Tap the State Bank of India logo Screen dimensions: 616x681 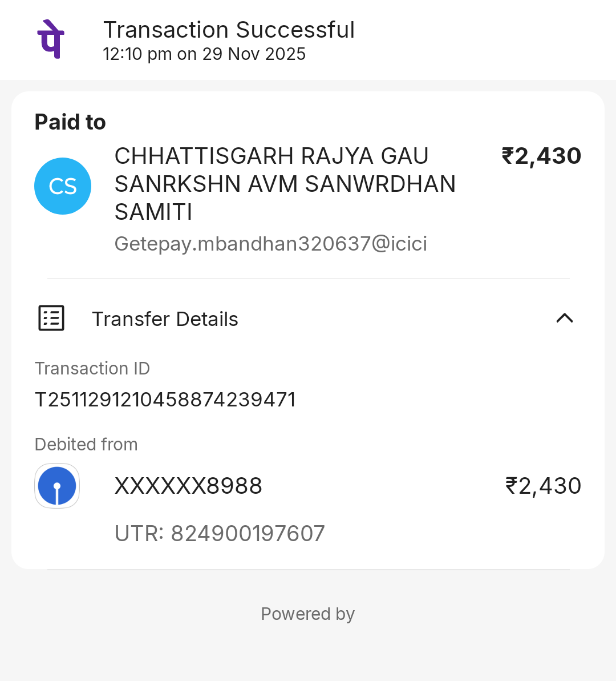point(57,486)
